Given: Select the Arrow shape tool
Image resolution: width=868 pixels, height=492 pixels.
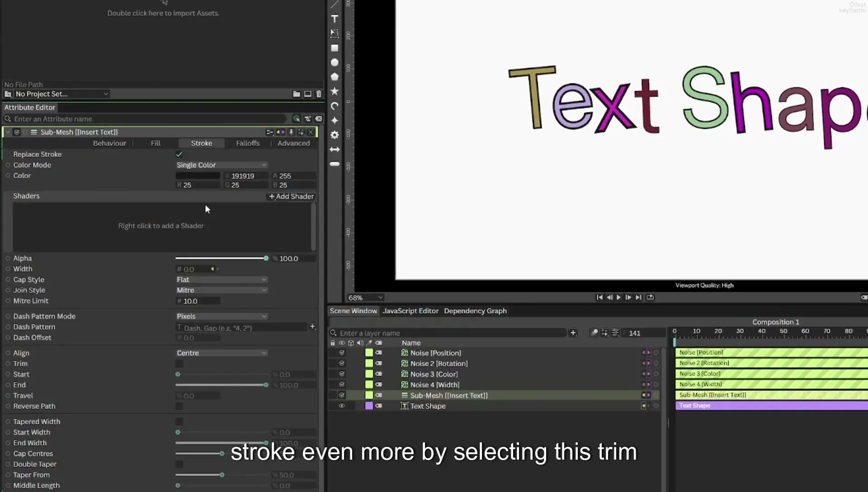Looking at the screenshot, I should pos(335,149).
